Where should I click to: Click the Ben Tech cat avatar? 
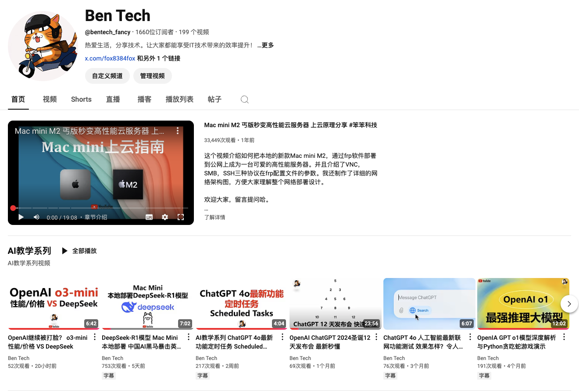click(x=43, y=46)
